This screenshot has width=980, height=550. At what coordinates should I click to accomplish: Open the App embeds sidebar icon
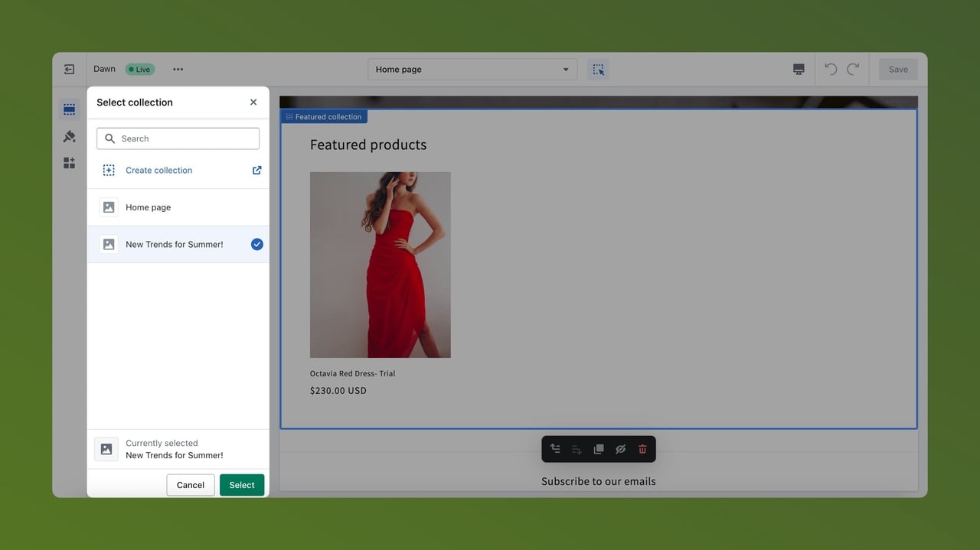pos(69,163)
